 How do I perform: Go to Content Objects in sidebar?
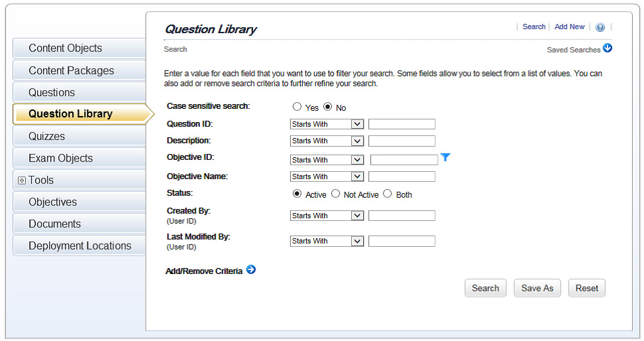tap(65, 48)
